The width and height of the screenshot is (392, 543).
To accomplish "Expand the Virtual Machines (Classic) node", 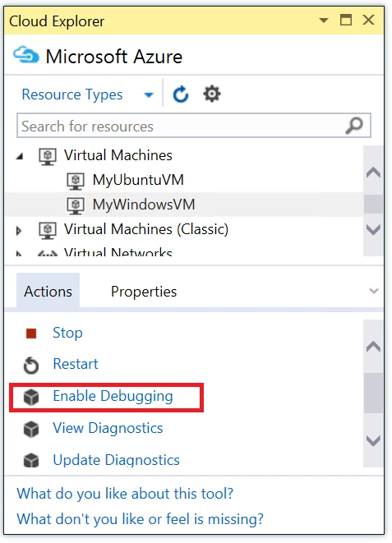I will [x=19, y=230].
